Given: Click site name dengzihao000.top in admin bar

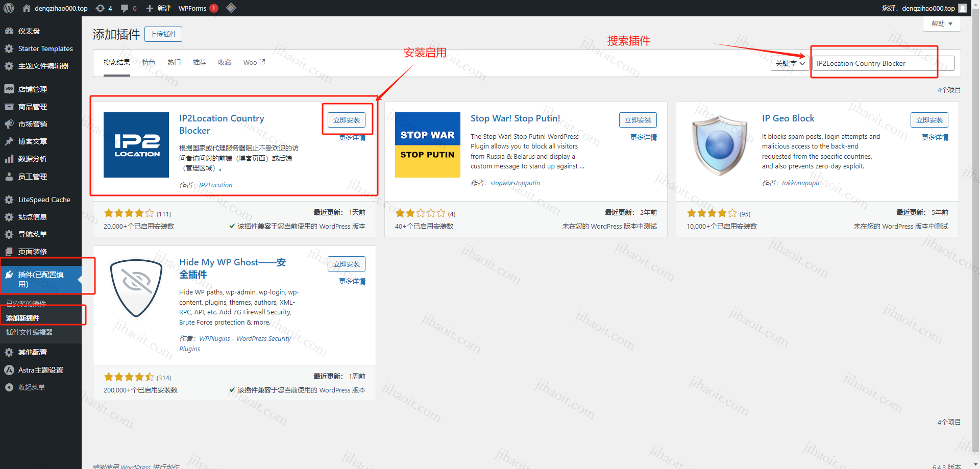Looking at the screenshot, I should click(56, 8).
